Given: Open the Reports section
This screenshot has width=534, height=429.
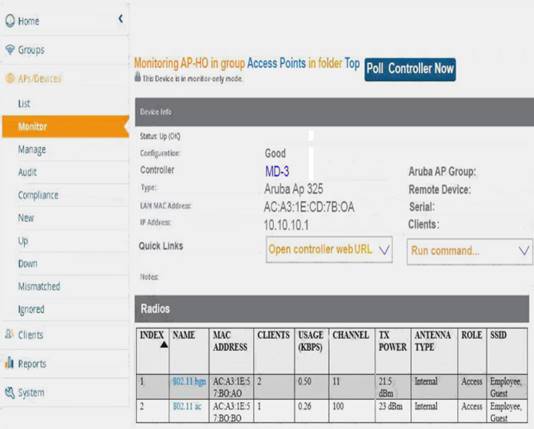Looking at the screenshot, I should tap(32, 364).
